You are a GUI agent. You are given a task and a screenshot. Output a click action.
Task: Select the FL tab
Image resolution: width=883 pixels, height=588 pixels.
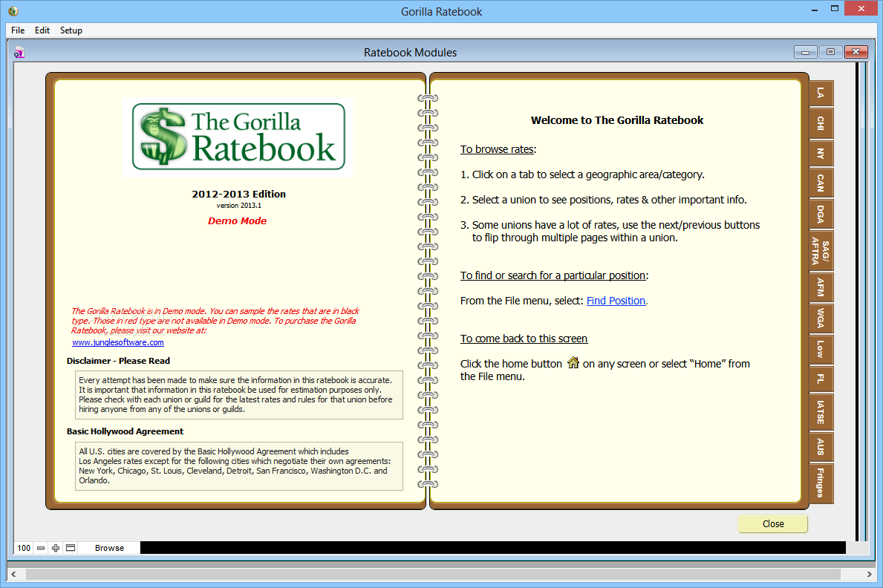pos(821,379)
